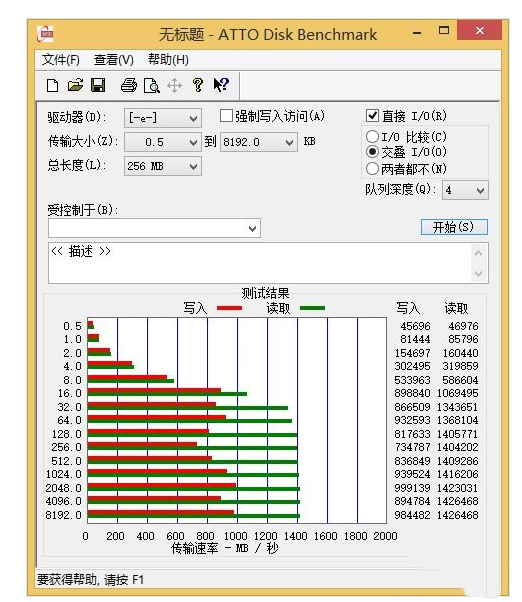
Task: Select the I/O 比较(C) radio button
Action: point(372,137)
